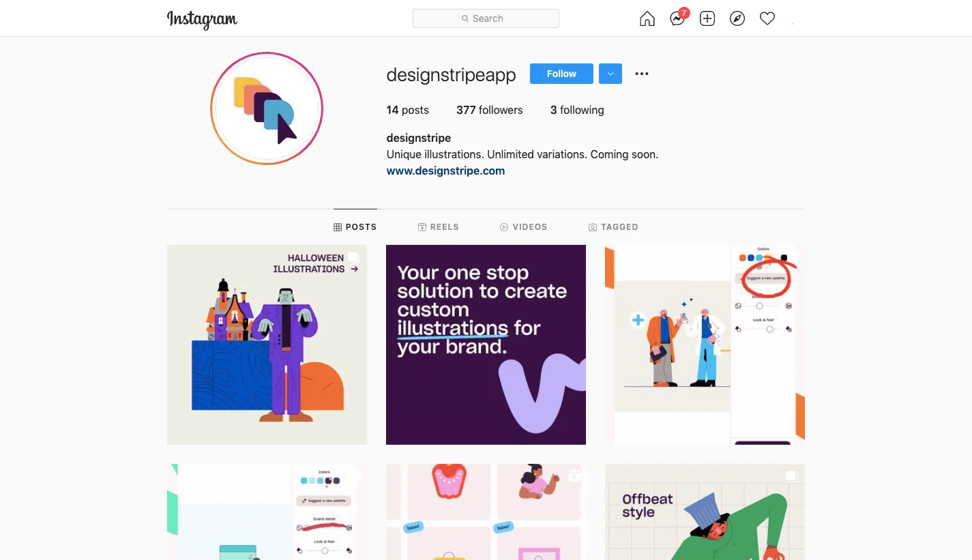The height and width of the screenshot is (560, 972).
Task: Open the Halloween Illustrations post
Action: pyautogui.click(x=267, y=344)
